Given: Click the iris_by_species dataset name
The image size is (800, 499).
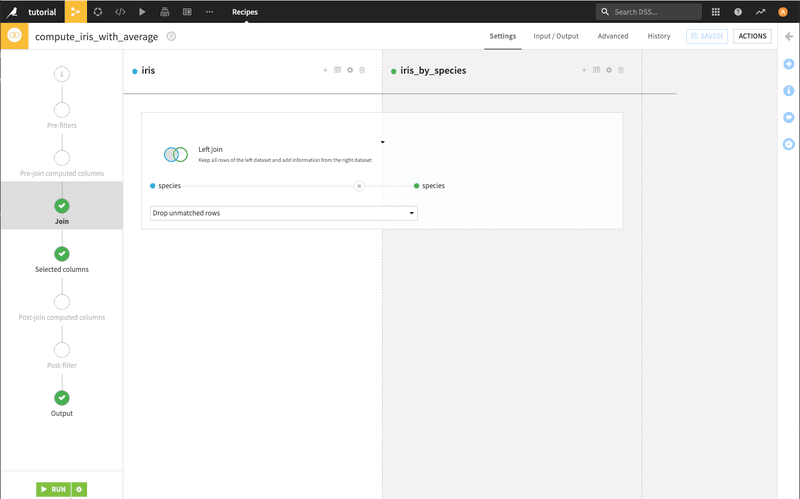Looking at the screenshot, I should point(433,70).
